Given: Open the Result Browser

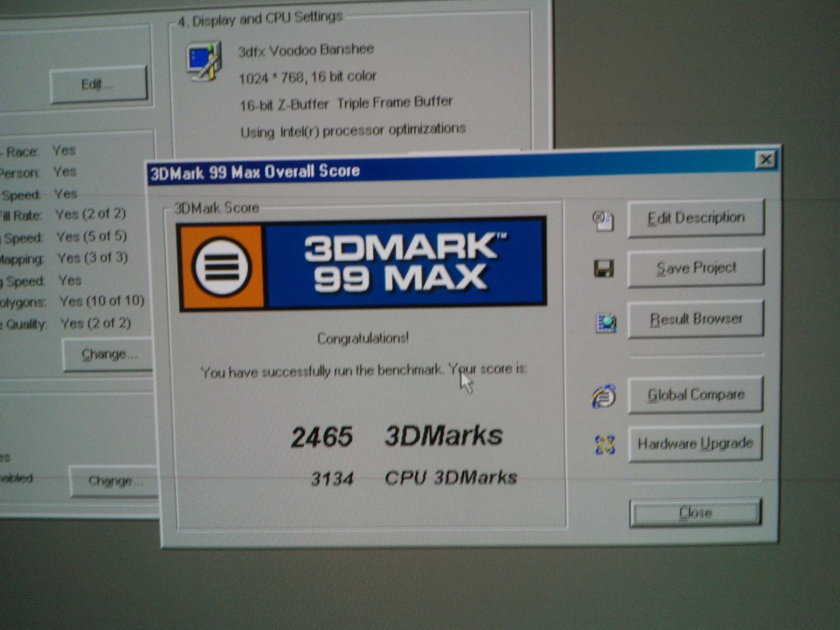Looking at the screenshot, I should [696, 320].
